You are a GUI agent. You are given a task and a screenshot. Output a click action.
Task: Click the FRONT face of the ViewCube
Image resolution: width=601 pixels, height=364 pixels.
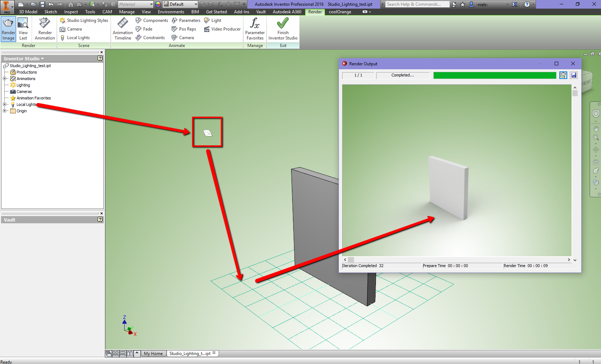tap(586, 83)
